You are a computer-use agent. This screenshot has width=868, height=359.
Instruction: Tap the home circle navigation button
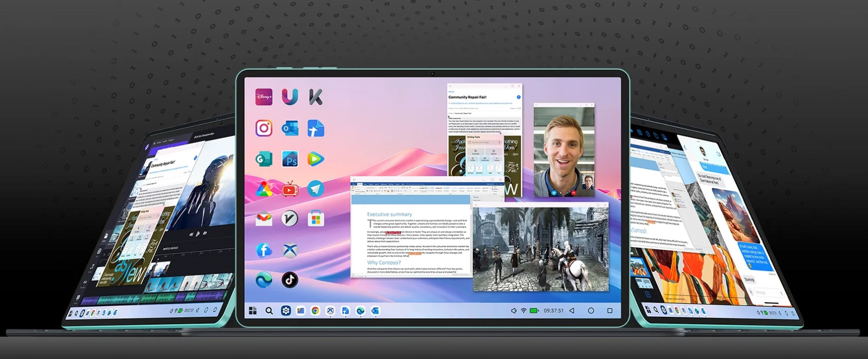[x=591, y=311]
